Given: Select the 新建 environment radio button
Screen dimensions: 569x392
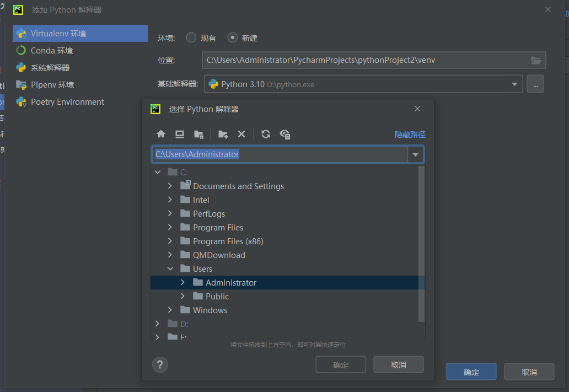Looking at the screenshot, I should [232, 37].
